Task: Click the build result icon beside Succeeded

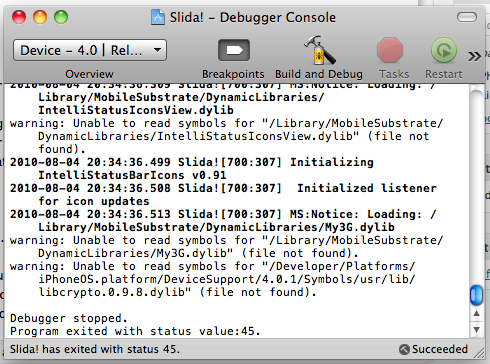Action: 404,349
